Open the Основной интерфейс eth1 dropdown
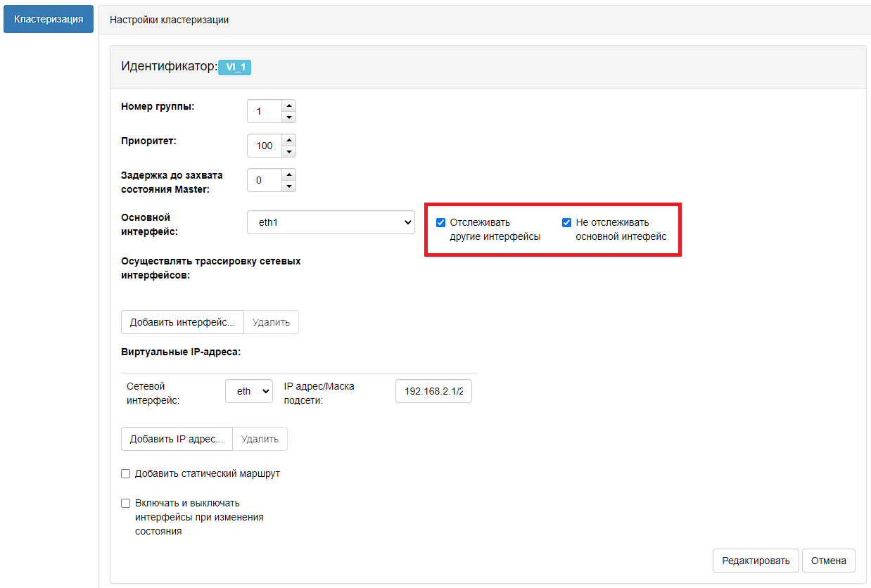 (x=331, y=222)
